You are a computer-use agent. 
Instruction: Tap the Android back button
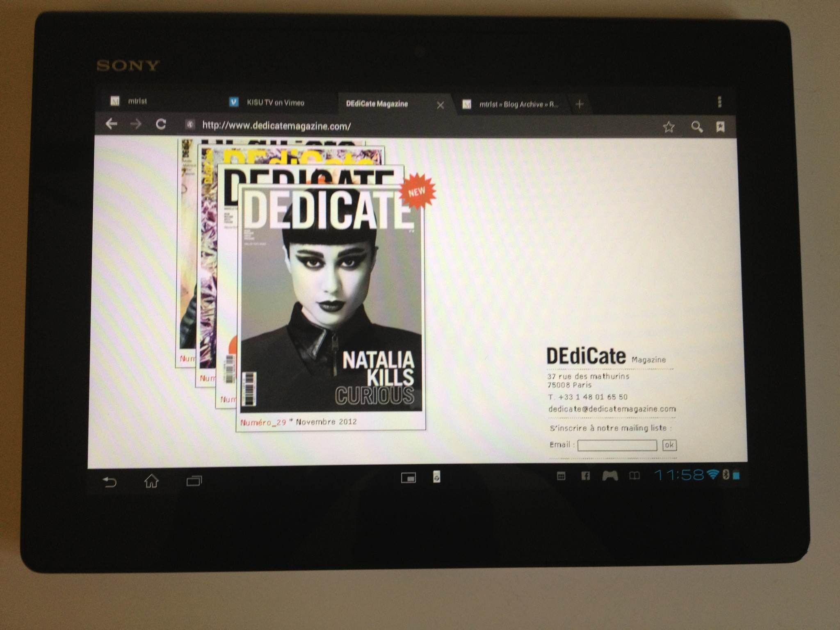(110, 482)
